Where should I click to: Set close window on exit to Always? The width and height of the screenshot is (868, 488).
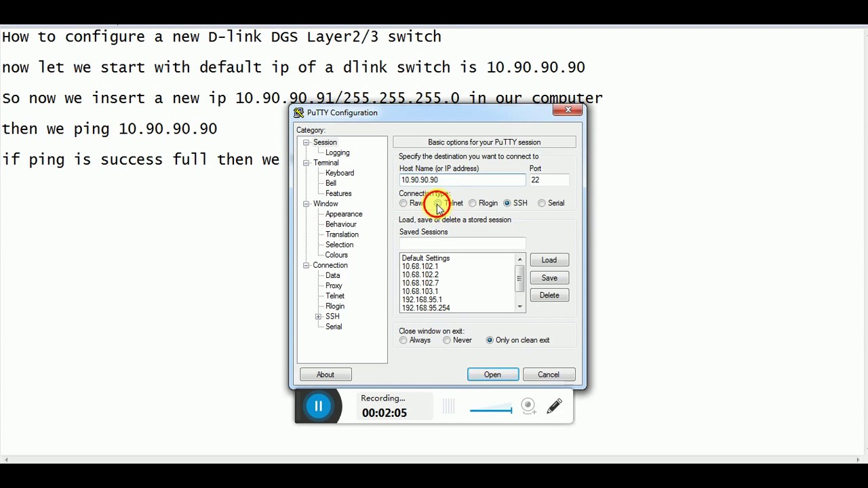click(403, 340)
